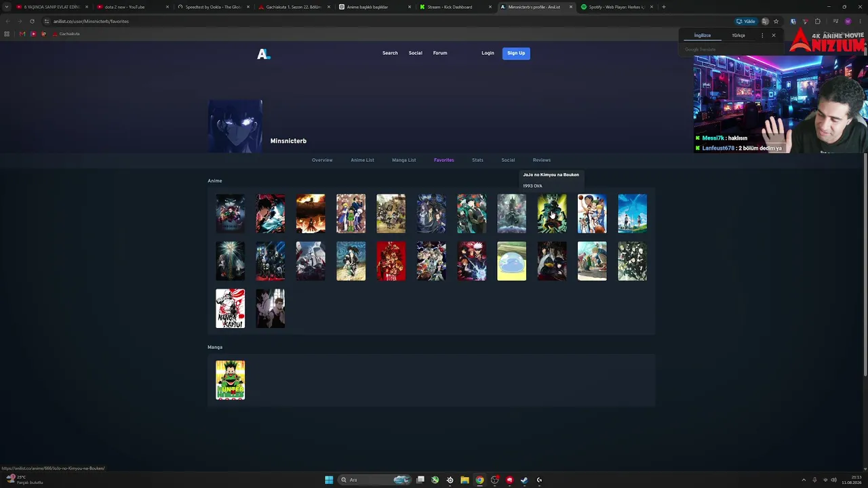
Task: Launch Steam from the taskbar
Action: point(524,480)
